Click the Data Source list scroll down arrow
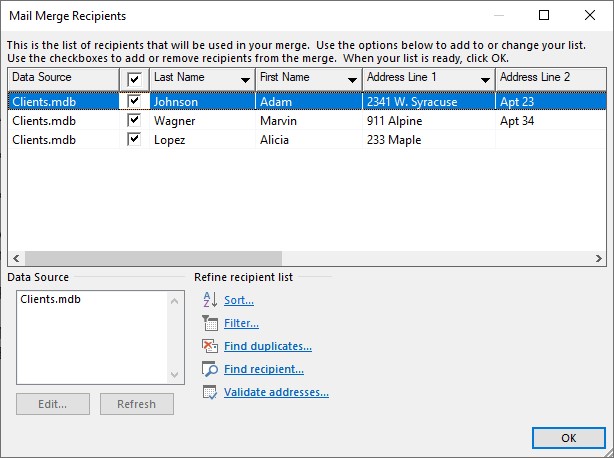614x458 pixels. (x=175, y=375)
